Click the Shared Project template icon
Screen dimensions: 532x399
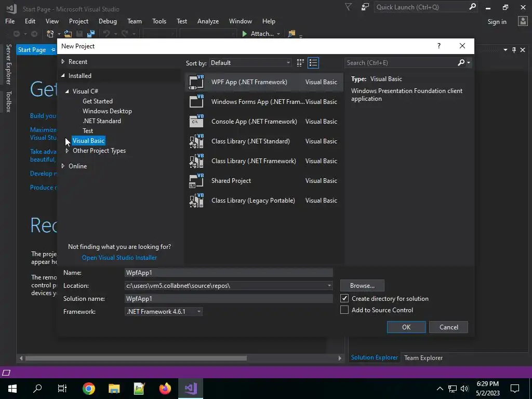coord(196,180)
